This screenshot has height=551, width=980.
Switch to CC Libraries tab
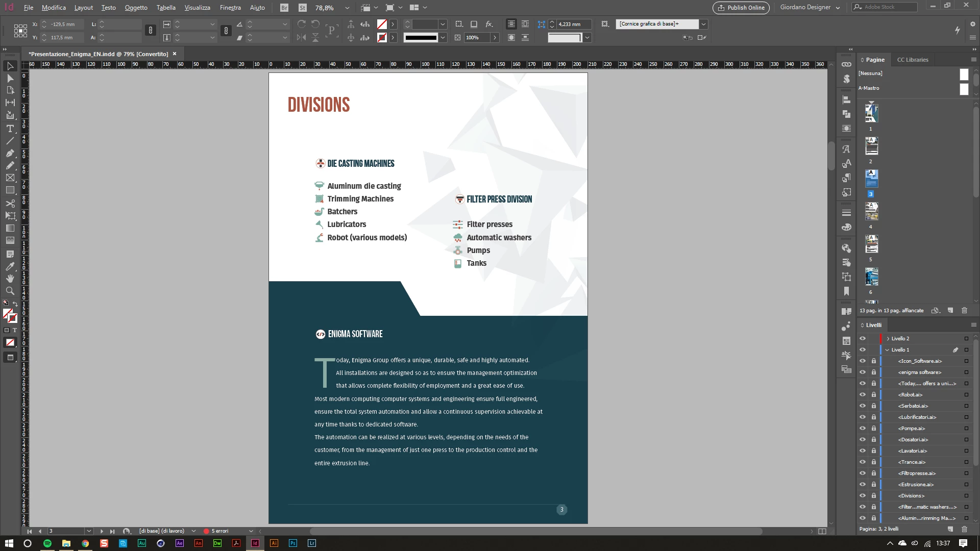(x=913, y=60)
